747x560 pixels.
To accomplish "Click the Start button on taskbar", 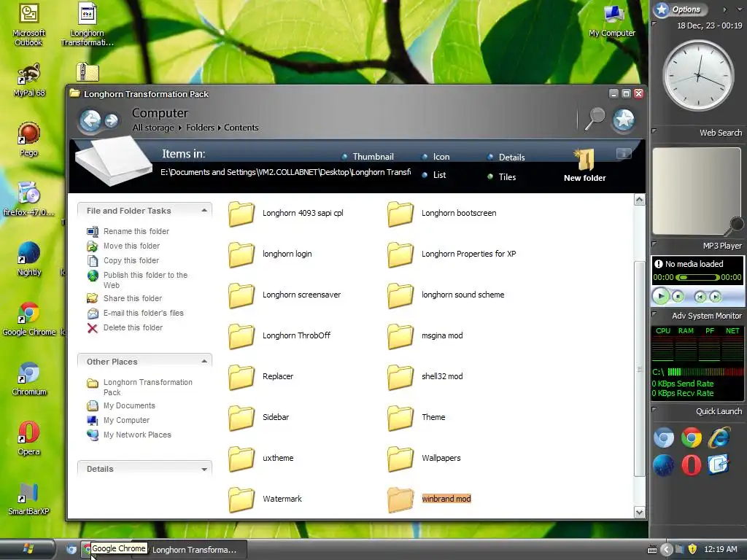I will tap(28, 549).
